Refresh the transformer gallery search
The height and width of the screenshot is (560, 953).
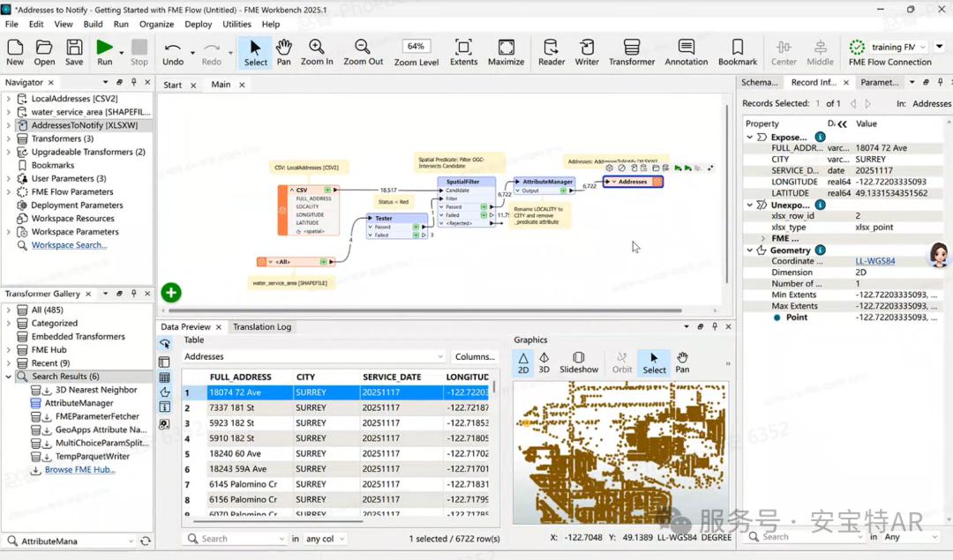click(x=146, y=541)
